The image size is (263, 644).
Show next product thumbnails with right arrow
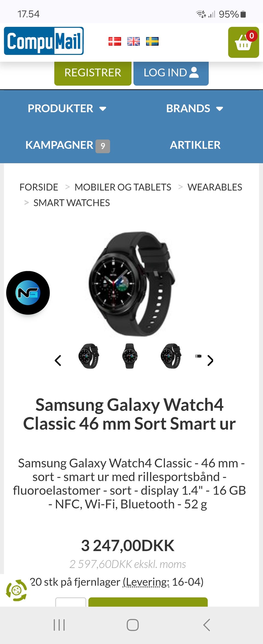click(210, 361)
